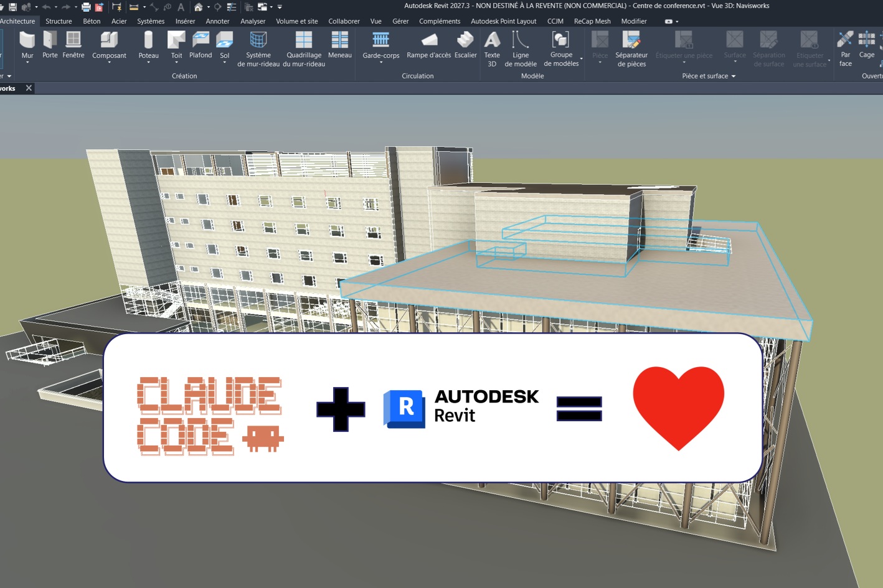The image size is (883, 588).
Task: Toggle thin lines in quick access toolbar
Action: click(x=232, y=7)
